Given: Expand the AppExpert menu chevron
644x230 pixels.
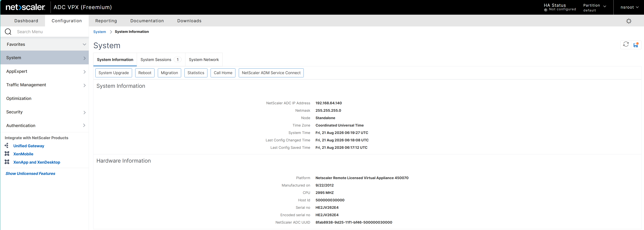Looking at the screenshot, I should click(x=84, y=72).
